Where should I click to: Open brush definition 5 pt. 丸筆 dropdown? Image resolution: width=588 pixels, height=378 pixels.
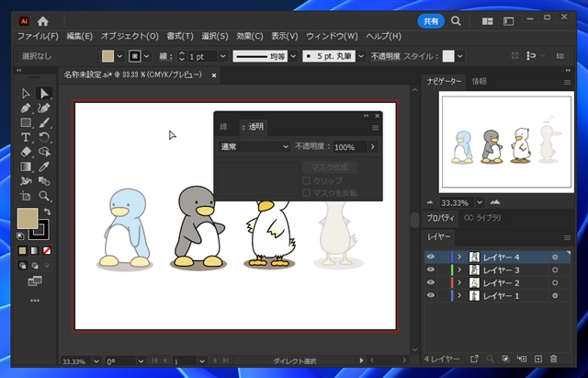pyautogui.click(x=361, y=56)
